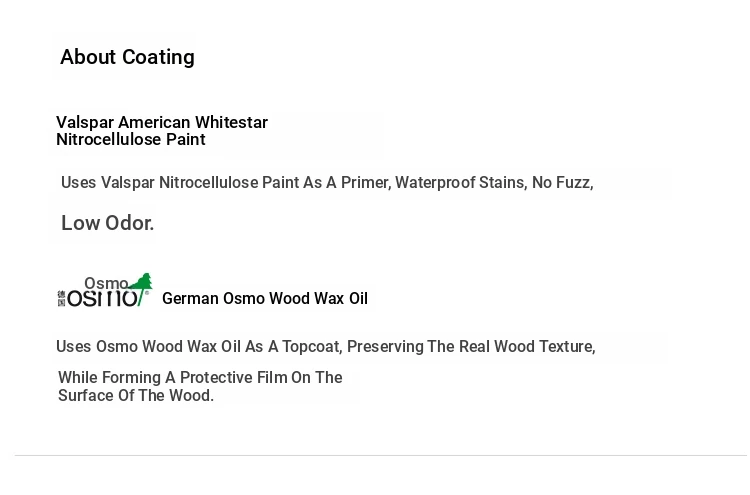Image resolution: width=750 pixels, height=495 pixels.
Task: Click the small gray 'Osmo' text above logo
Action: (x=106, y=283)
